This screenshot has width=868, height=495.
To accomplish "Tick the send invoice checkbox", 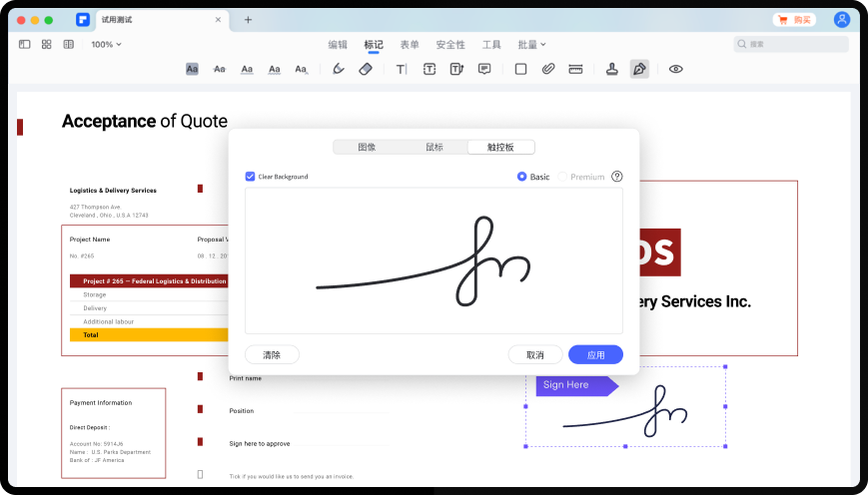I will [x=201, y=474].
